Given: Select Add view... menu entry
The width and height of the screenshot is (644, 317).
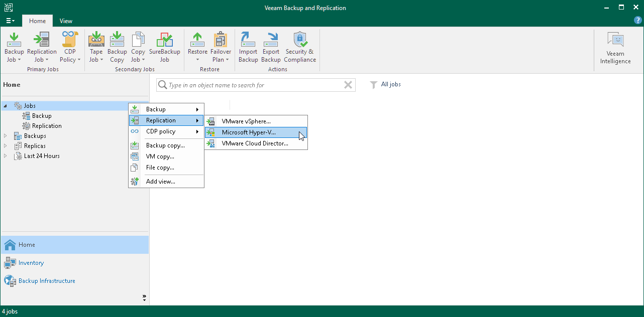Looking at the screenshot, I should [166, 182].
